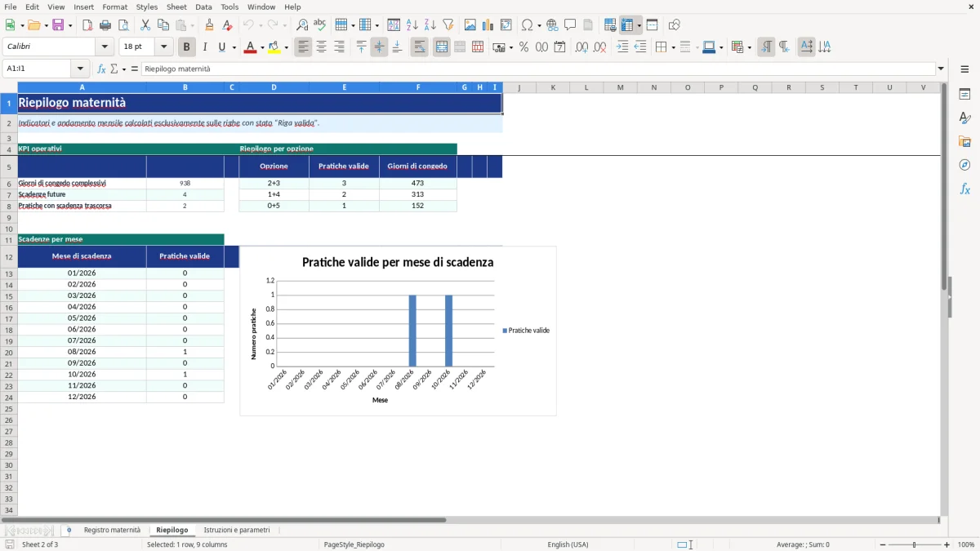Click the 100% zoom level
Image resolution: width=980 pixels, height=551 pixels.
(x=966, y=544)
